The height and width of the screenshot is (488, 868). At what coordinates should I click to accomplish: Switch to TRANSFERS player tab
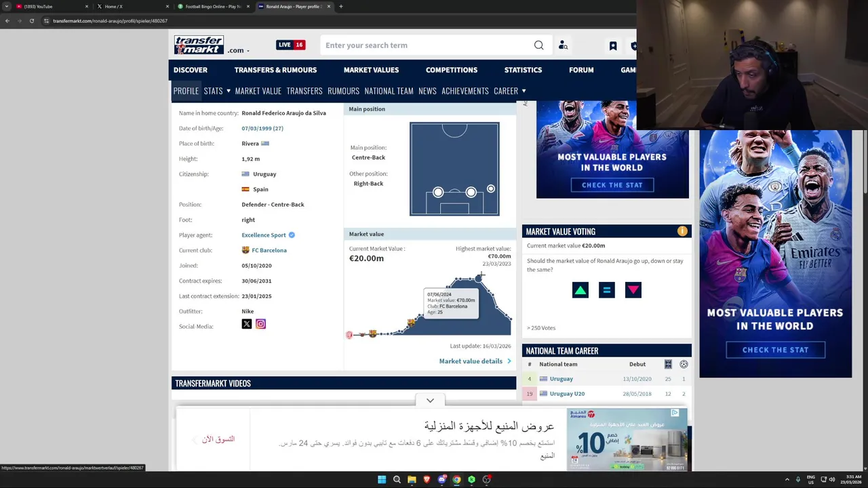tap(304, 91)
